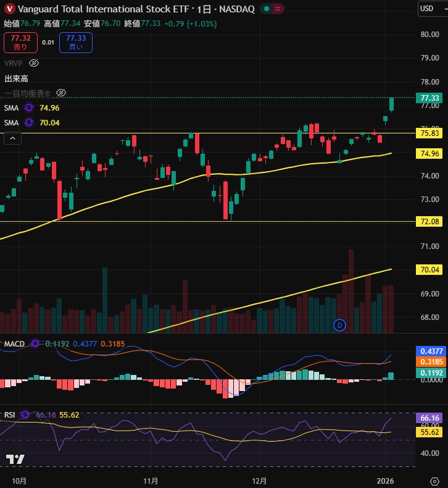Viewport: 448px width, 488px height.
Task: Click the yellow 75.83 horizontal line price label
Action: point(429,133)
